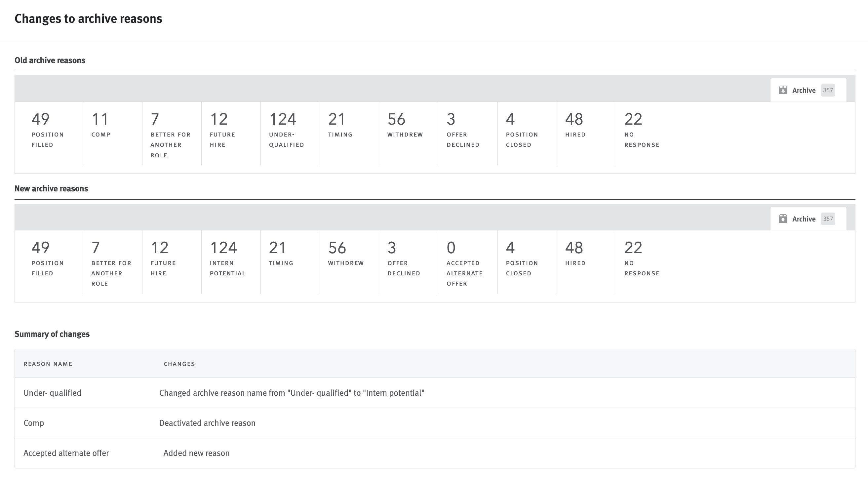Click the 357 count badge in new archive
This screenshot has height=480, width=868.
[828, 219]
